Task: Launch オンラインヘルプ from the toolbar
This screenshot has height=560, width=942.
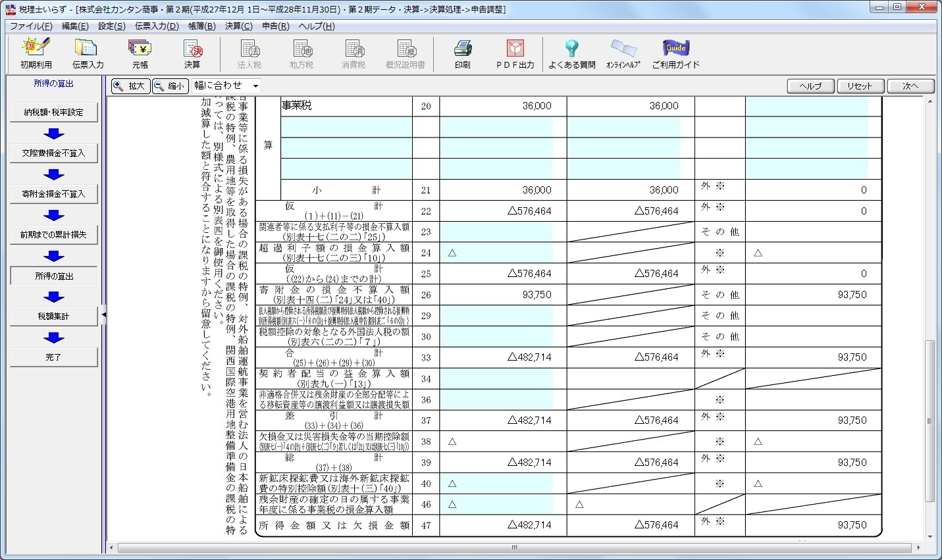Action: (x=623, y=53)
